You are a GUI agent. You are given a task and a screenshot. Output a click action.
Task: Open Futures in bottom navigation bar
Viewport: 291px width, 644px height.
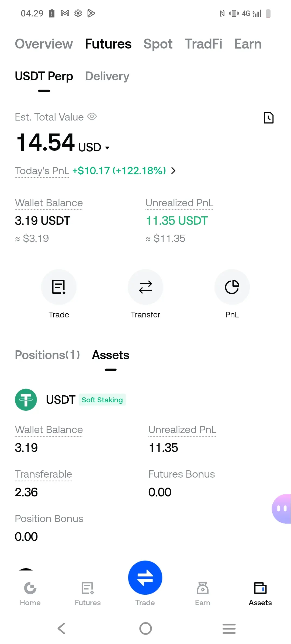[x=88, y=593]
